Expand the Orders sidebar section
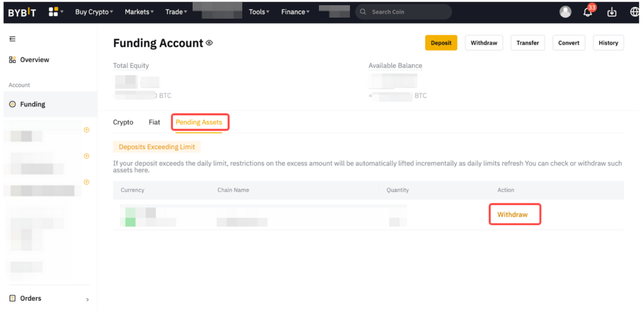The width and height of the screenshot is (644, 317). pos(49,298)
